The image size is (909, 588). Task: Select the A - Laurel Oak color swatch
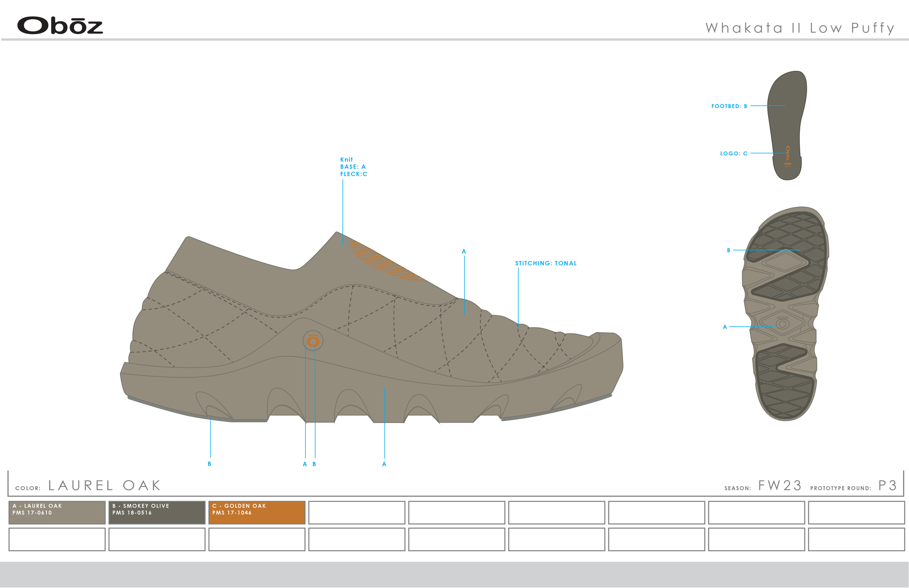click(x=57, y=512)
